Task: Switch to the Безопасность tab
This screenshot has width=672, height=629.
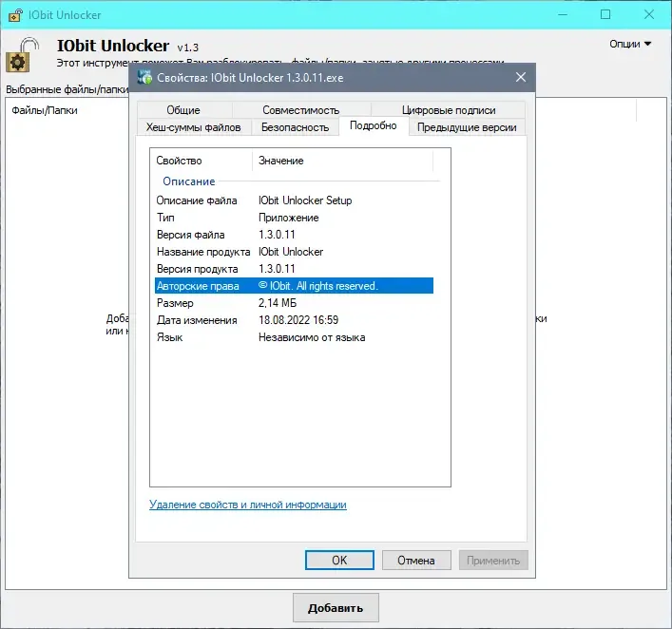Action: pyautogui.click(x=295, y=127)
